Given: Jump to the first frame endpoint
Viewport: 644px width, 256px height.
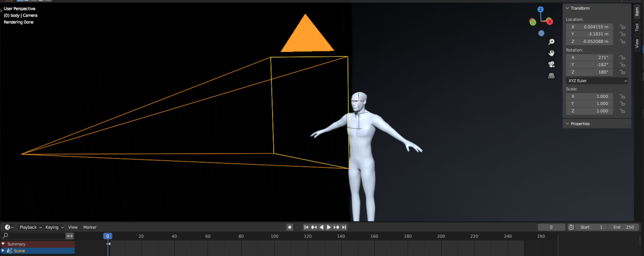Looking at the screenshot, I should [306, 227].
